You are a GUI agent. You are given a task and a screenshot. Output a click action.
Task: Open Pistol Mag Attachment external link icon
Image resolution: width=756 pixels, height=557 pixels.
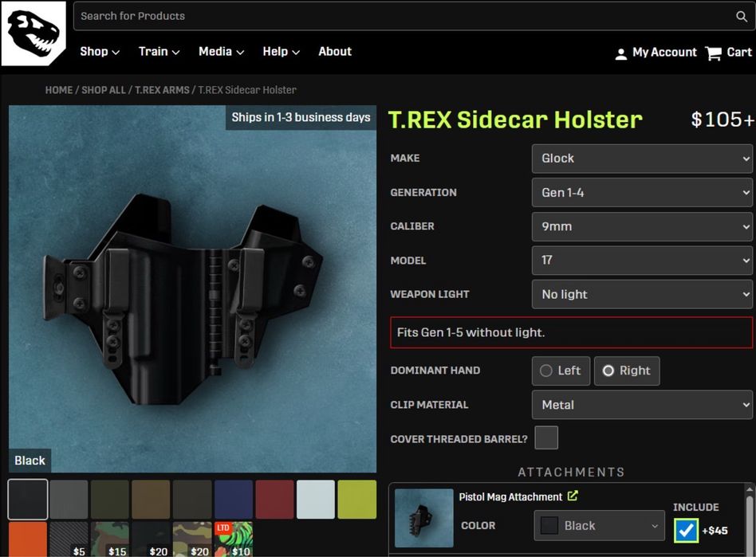[573, 496]
